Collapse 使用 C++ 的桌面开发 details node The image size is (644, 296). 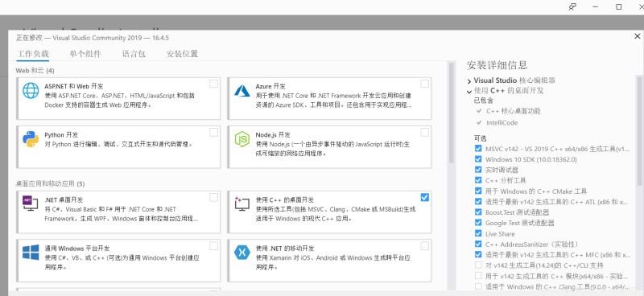(x=469, y=91)
